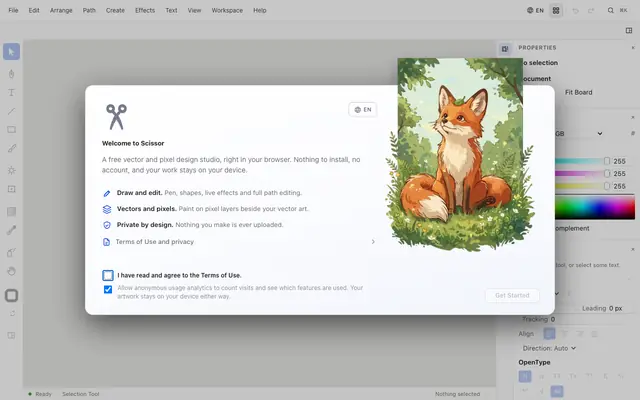The height and width of the screenshot is (400, 640).
Task: Click the panel layout icon at the toolbar bottom
Action: (11, 336)
